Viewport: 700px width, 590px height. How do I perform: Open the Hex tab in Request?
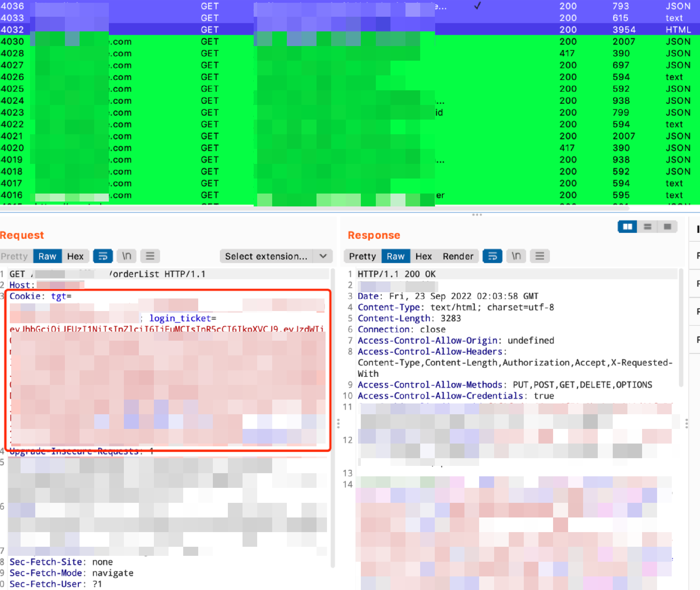(75, 256)
